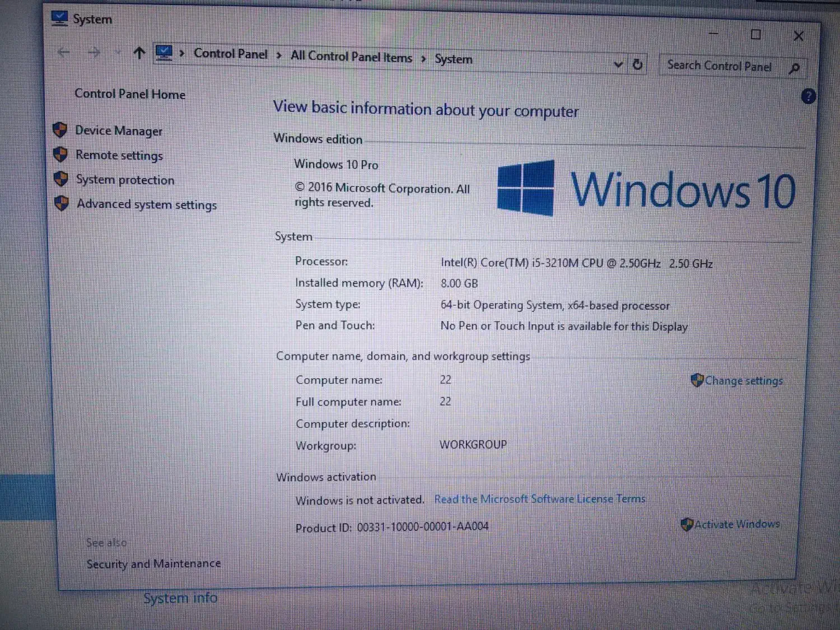Go forward using the Forward arrow
Screen dimensions: 840x630
coord(95,53)
